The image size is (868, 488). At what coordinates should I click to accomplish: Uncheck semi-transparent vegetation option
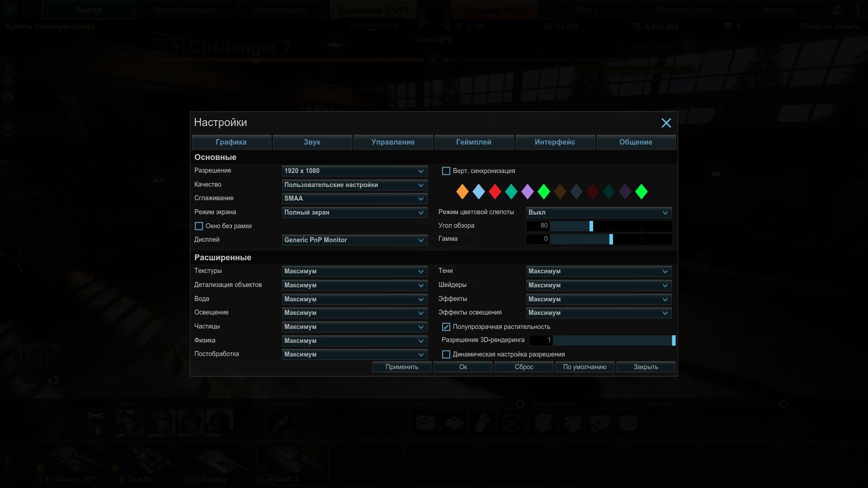point(446,327)
